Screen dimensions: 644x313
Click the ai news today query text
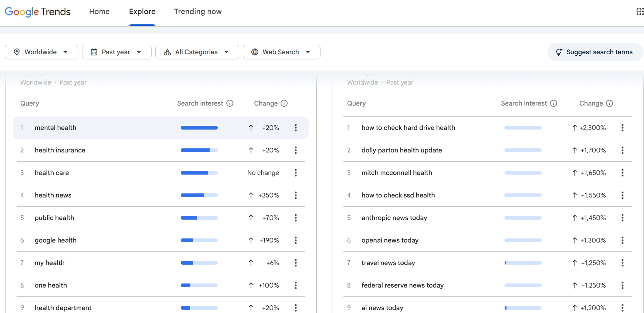click(382, 308)
